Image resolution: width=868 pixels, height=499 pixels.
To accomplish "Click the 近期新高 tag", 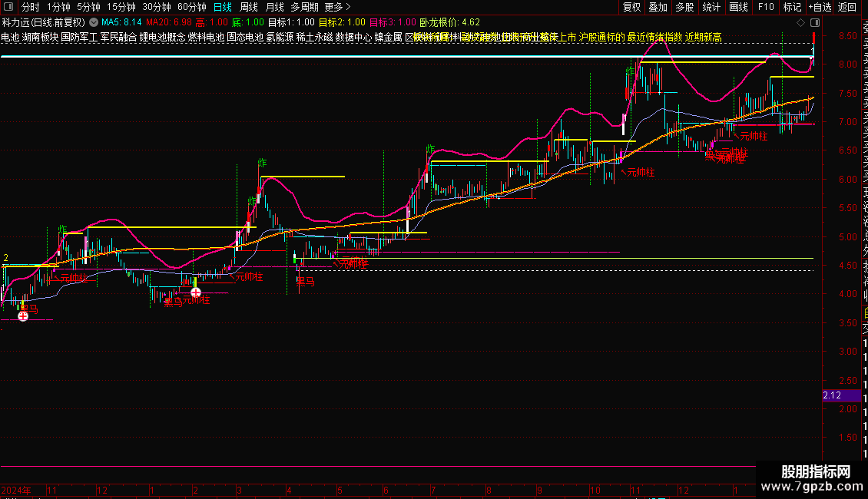I will point(703,37).
